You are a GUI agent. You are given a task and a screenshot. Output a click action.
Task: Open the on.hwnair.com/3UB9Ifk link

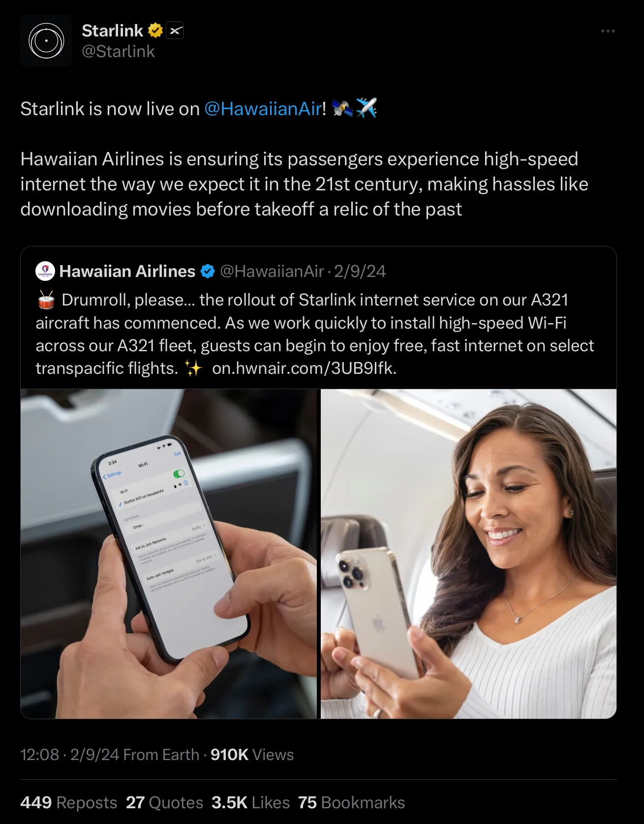point(304,368)
